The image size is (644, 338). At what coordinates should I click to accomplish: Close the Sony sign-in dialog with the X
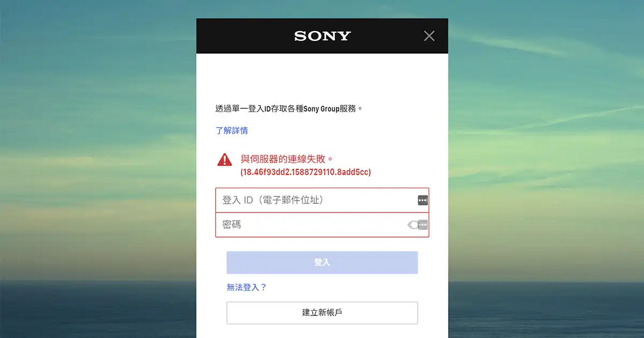(429, 36)
